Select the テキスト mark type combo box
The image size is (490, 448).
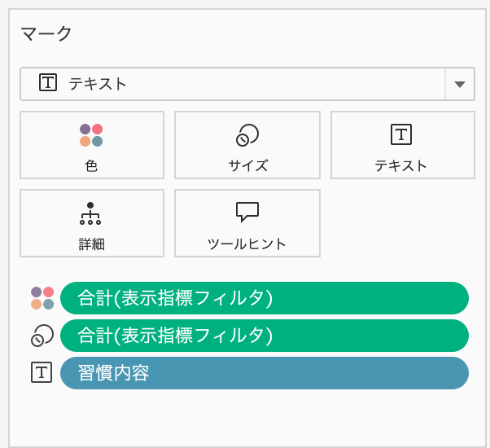click(247, 84)
